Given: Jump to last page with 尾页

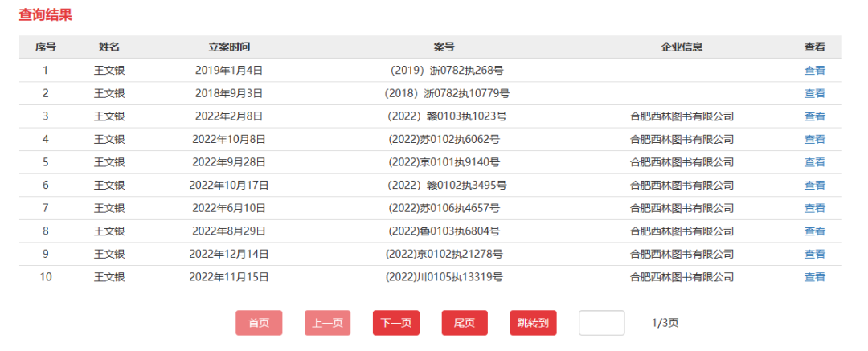Looking at the screenshot, I should (465, 323).
